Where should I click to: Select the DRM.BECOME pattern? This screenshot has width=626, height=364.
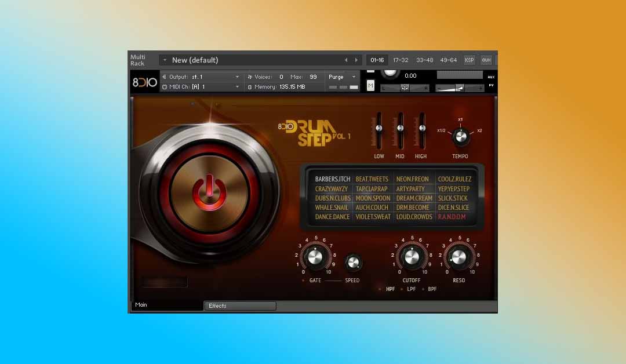click(x=413, y=208)
